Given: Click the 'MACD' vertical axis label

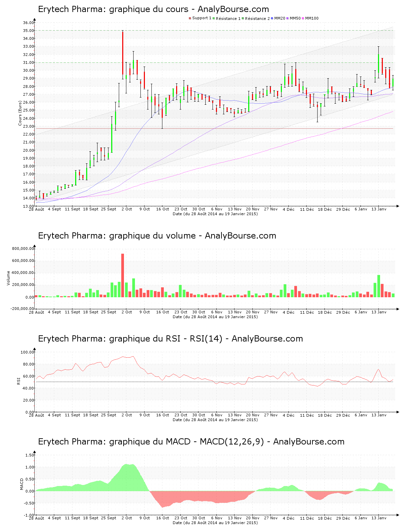Looking at the screenshot, I should tap(22, 484).
